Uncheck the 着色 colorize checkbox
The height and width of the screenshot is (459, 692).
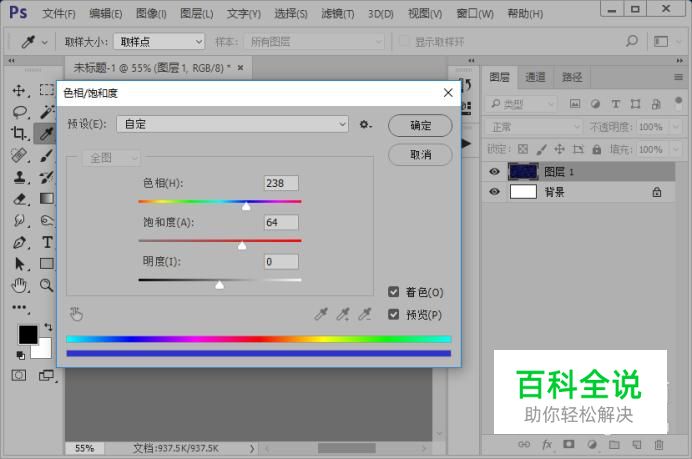[x=393, y=292]
